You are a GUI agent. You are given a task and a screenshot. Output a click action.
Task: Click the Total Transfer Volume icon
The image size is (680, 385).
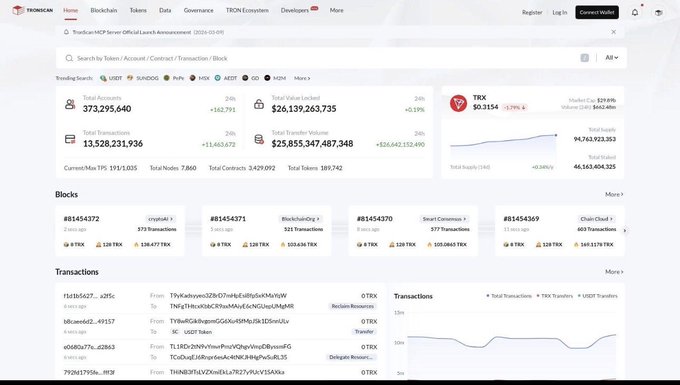259,139
